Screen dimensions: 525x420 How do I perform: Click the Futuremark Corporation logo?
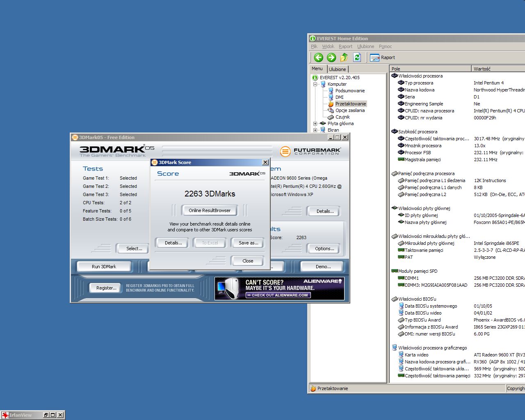click(x=310, y=151)
